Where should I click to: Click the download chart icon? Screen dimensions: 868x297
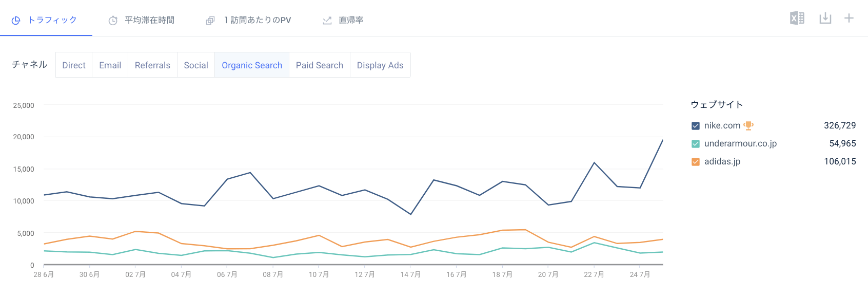825,18
